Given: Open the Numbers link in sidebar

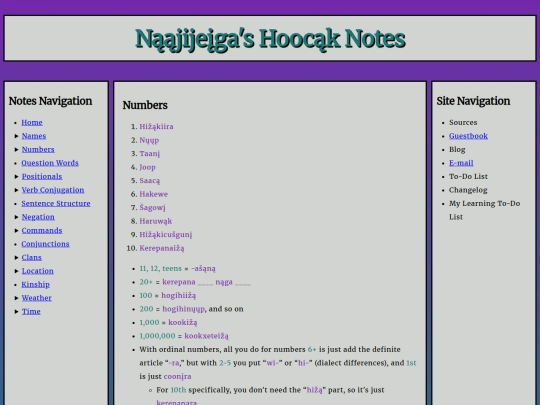Looking at the screenshot, I should click(38, 149).
